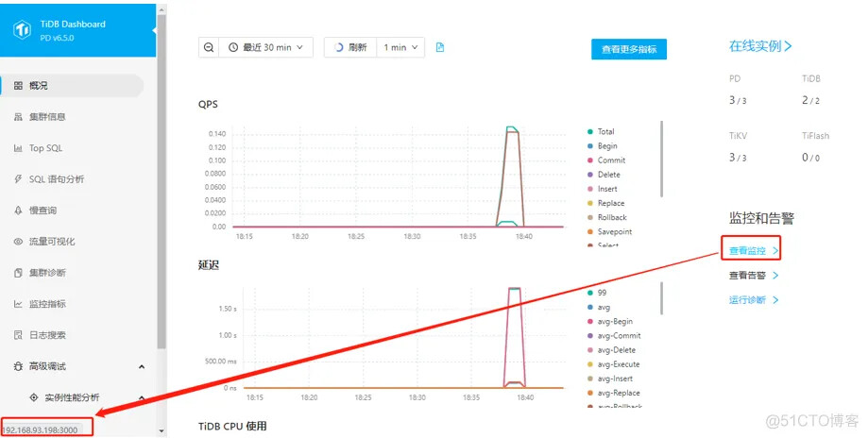Click the avg legend color dot
The width and height of the screenshot is (868, 438).
[x=590, y=307]
